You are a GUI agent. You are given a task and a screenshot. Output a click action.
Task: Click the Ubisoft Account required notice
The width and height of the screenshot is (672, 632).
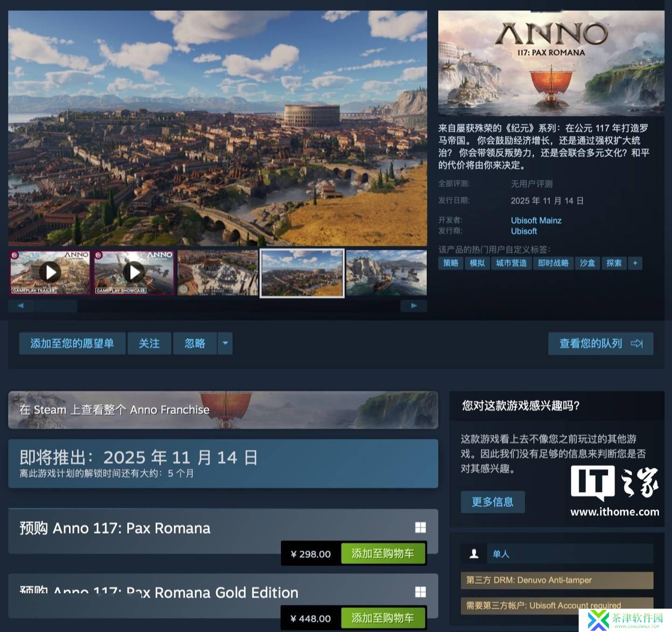tap(557, 605)
